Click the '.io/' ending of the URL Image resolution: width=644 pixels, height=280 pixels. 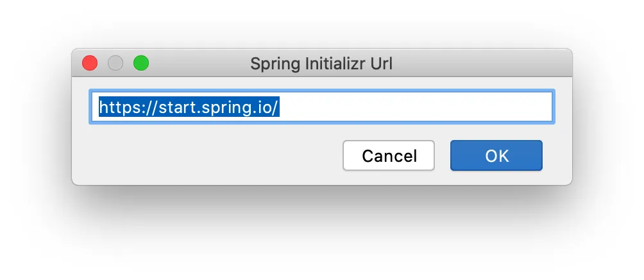pos(264,107)
